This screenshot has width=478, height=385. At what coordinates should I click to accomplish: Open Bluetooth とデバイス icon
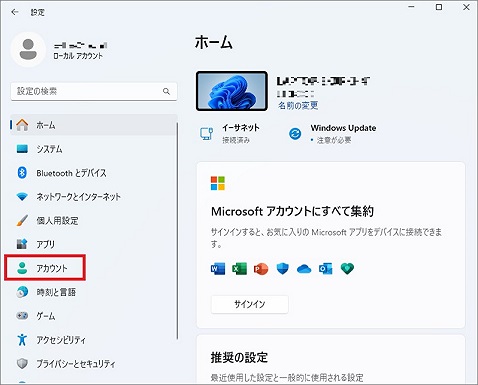(x=22, y=173)
